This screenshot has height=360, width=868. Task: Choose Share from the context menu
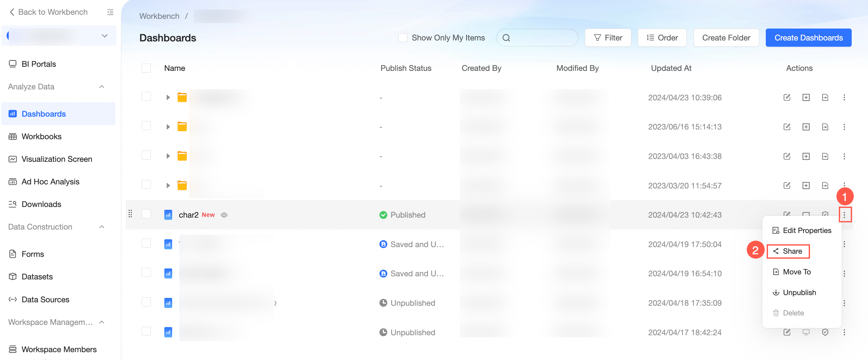(792, 251)
